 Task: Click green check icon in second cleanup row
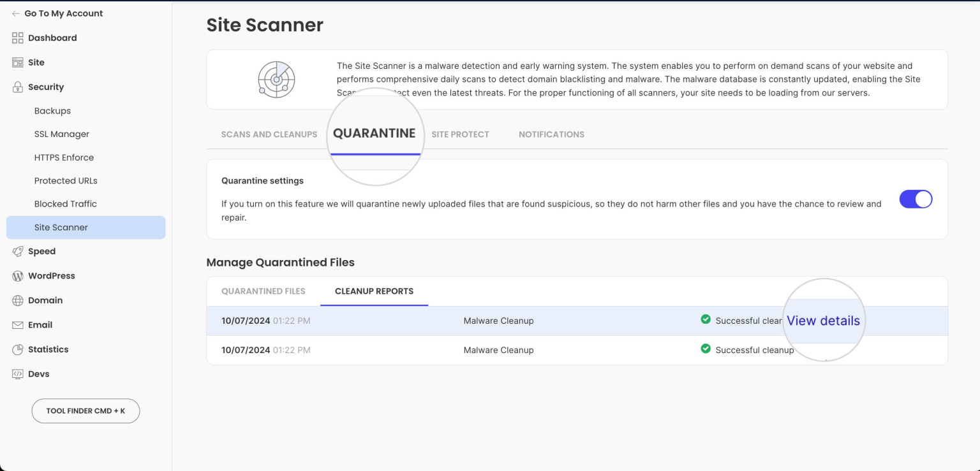[x=706, y=349]
